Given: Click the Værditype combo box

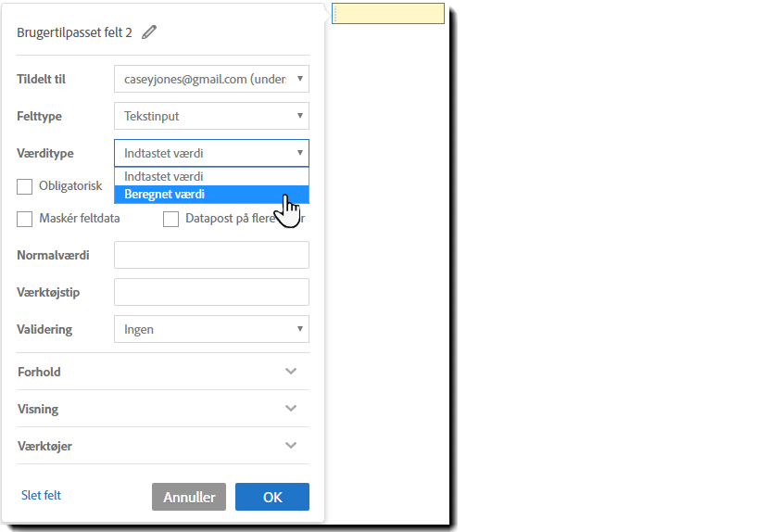Looking at the screenshot, I should 211,153.
